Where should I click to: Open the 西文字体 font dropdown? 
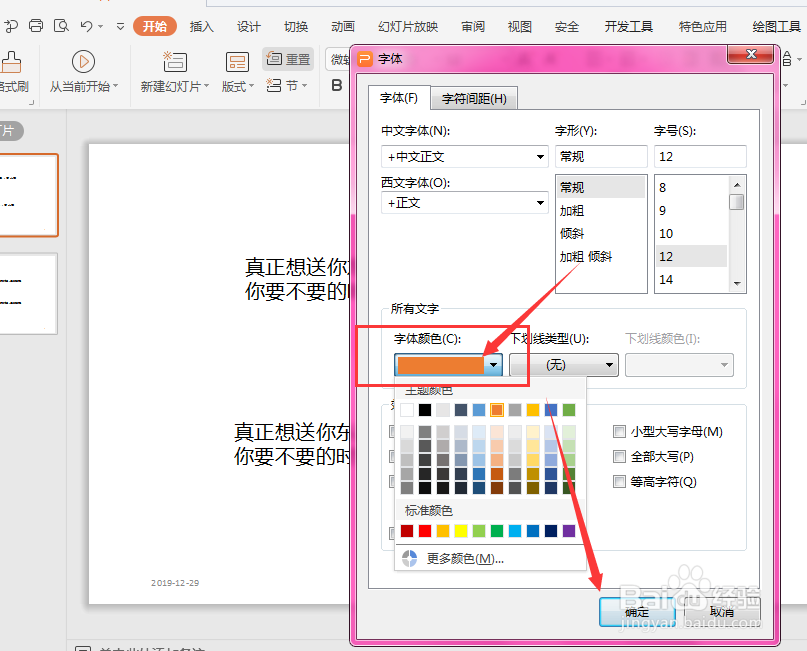click(x=542, y=203)
